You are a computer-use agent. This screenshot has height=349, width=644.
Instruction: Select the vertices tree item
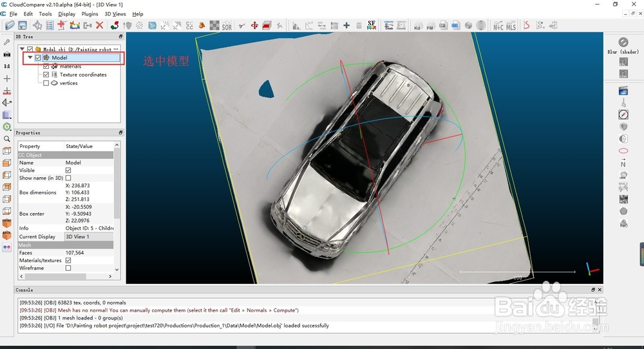(x=68, y=83)
